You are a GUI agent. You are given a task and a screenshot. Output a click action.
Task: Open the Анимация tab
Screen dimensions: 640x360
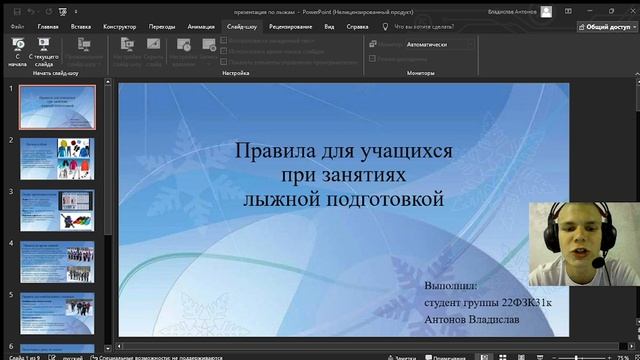[x=201, y=27]
